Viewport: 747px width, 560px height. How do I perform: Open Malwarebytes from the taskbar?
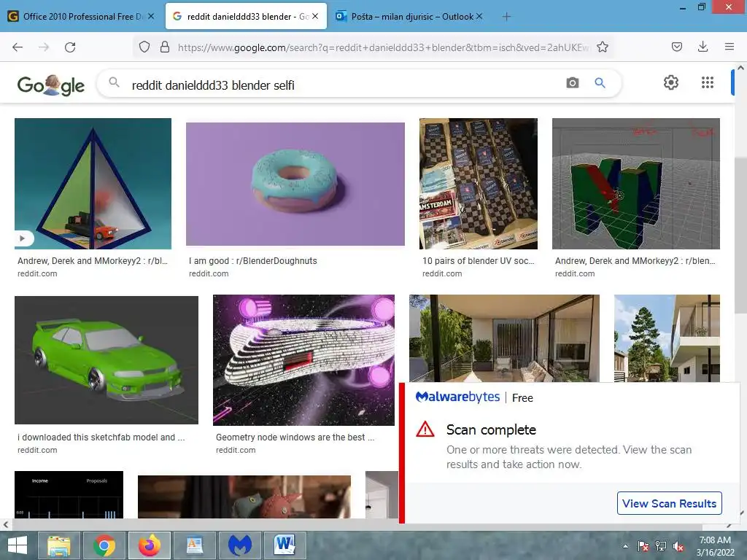click(239, 545)
